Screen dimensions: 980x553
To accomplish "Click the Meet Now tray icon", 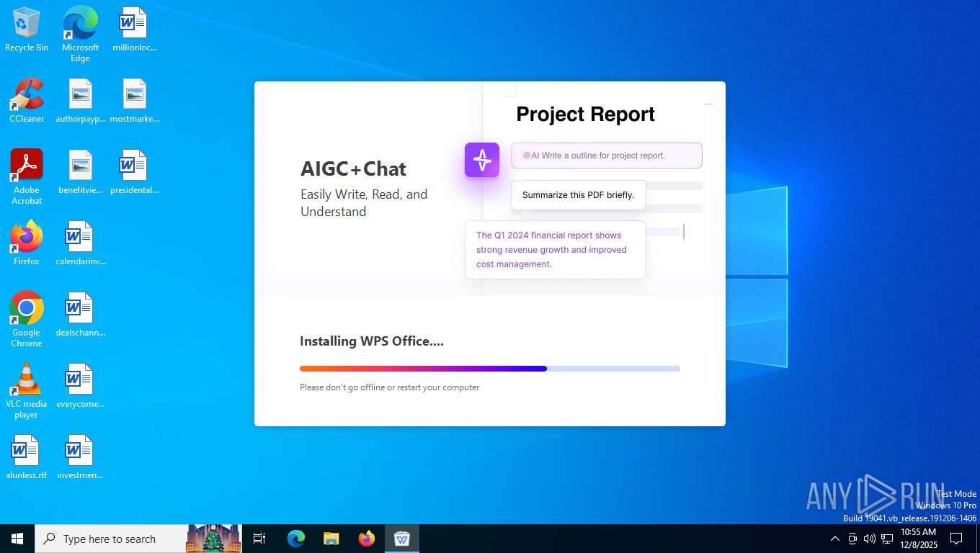I will [852, 539].
